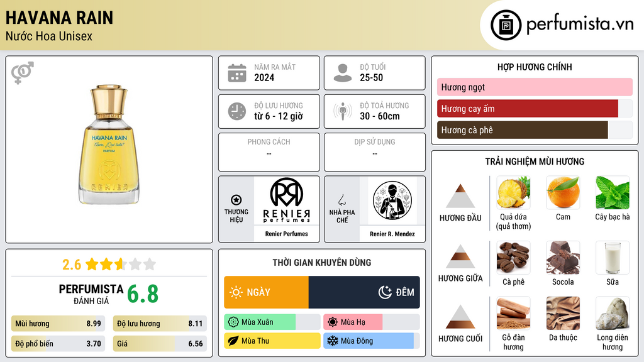
Task: Click the Renier Perfumes brand logo
Action: 287,200
